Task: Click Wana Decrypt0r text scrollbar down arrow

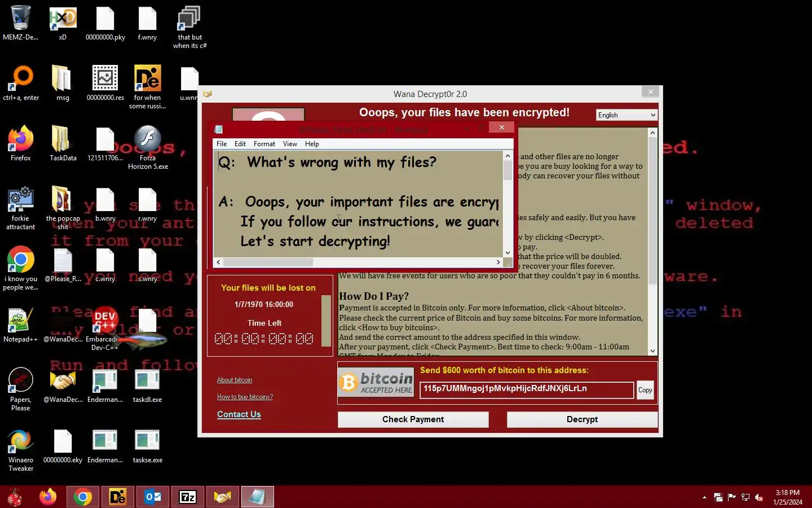Action: 653,351
